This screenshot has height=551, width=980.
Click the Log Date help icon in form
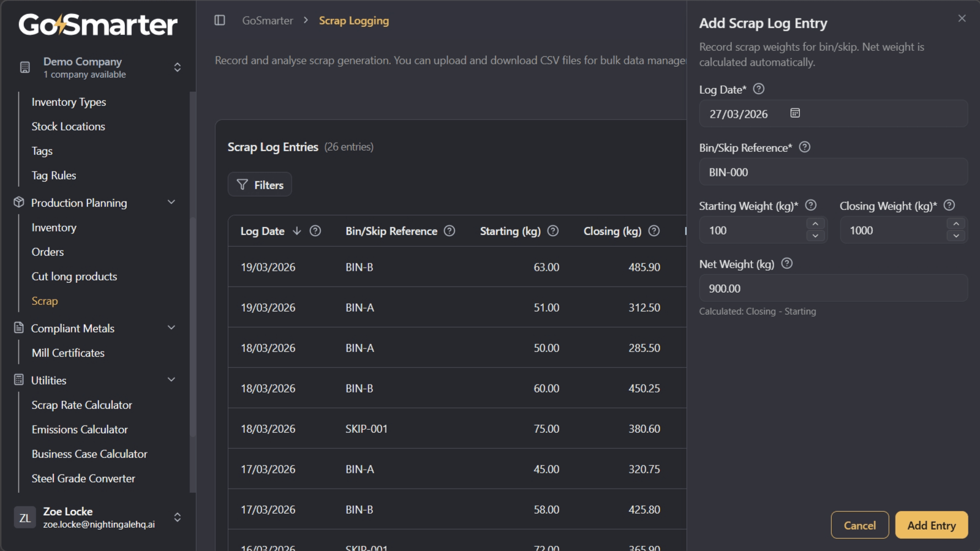[x=758, y=89]
